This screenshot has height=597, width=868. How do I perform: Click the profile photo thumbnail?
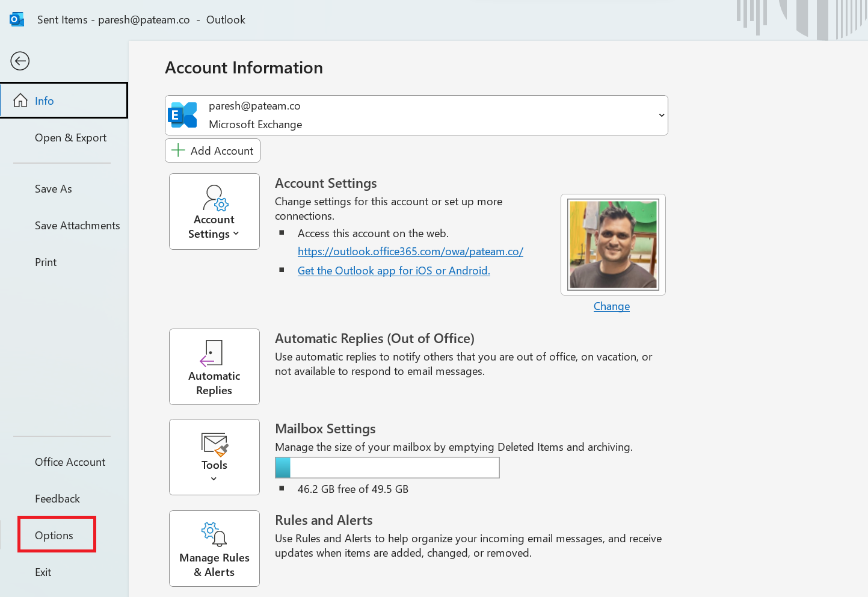click(613, 244)
